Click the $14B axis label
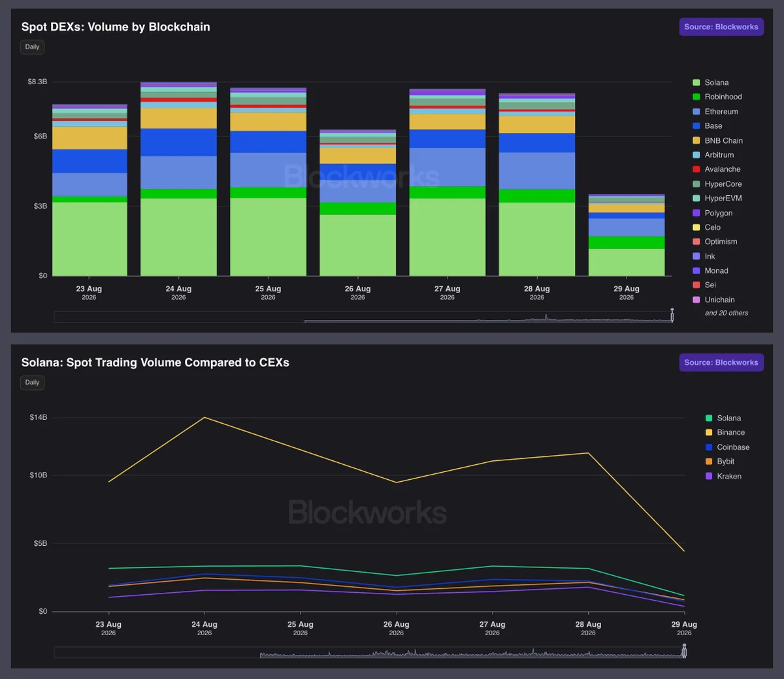The image size is (784, 679). pyautogui.click(x=38, y=417)
